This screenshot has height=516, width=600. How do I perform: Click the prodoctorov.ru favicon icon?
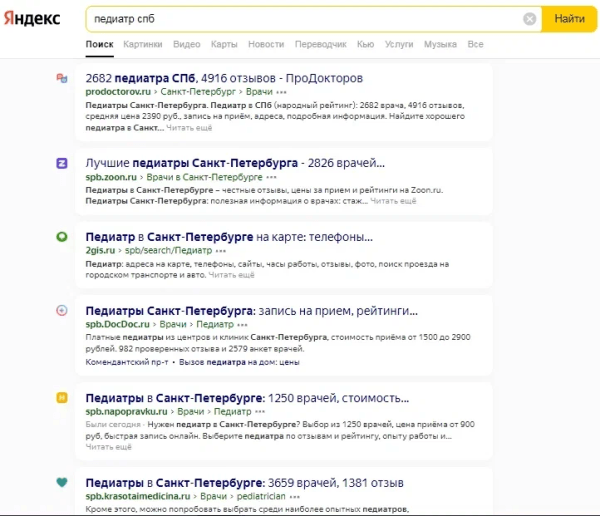62,78
